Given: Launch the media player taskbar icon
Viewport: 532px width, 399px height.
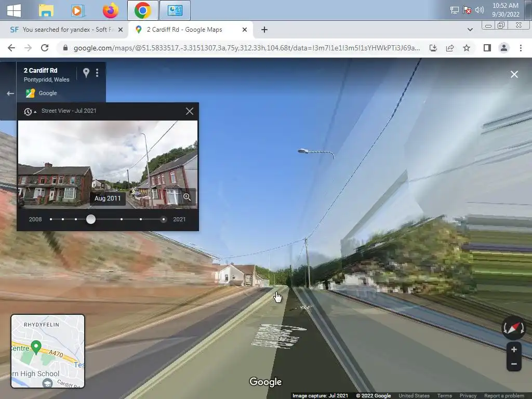Looking at the screenshot, I should point(78,10).
